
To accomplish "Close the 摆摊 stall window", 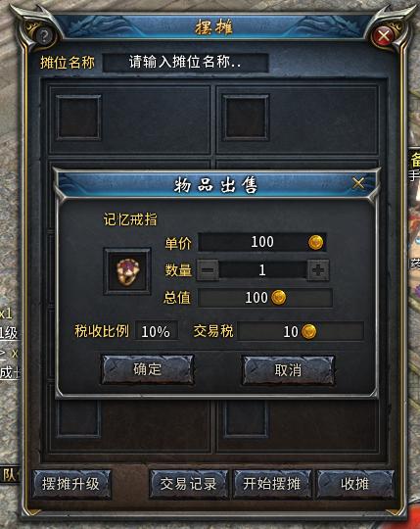I will 384,36.
